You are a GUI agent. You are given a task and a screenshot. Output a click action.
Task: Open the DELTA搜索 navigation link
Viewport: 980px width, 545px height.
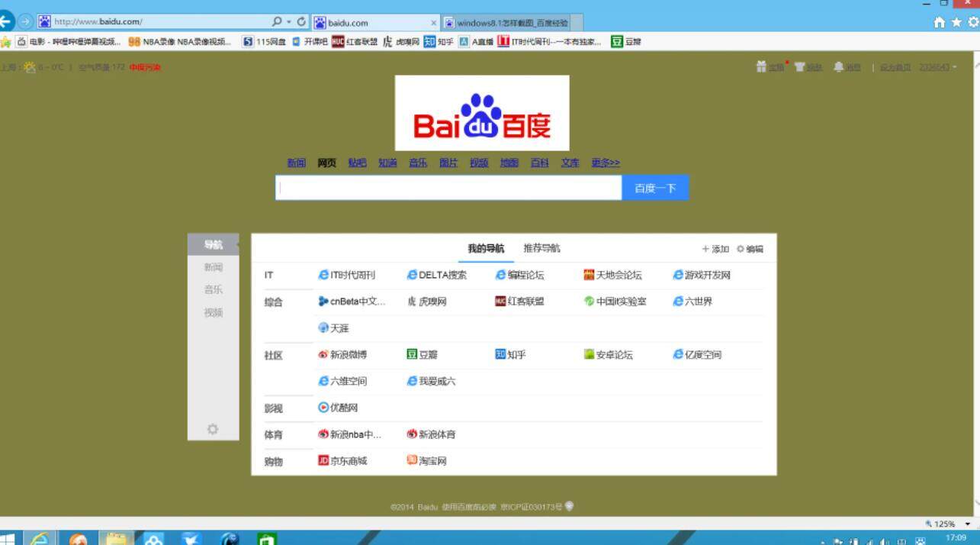tap(437, 275)
